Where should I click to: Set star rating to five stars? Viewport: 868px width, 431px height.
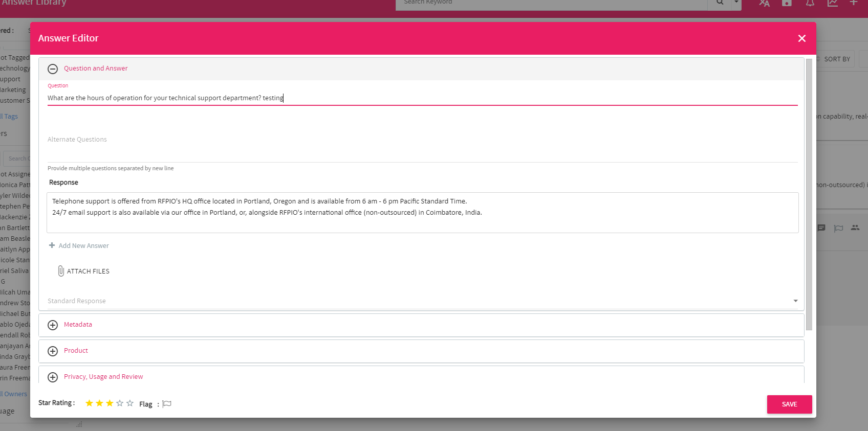point(130,403)
